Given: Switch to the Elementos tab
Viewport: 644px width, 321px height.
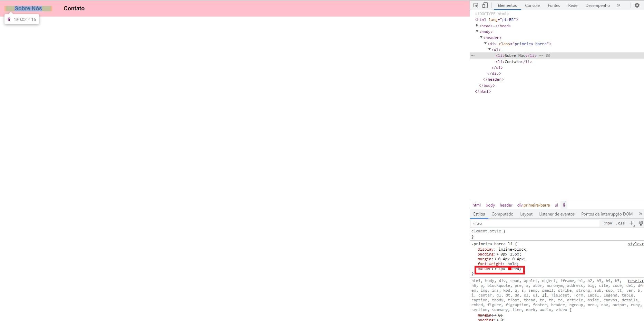Looking at the screenshot, I should (x=507, y=6).
